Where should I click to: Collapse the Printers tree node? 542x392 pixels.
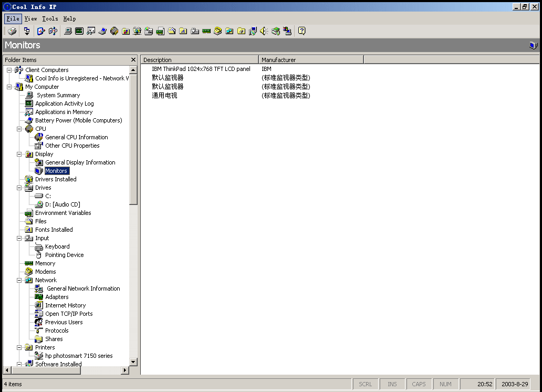[x=19, y=347]
